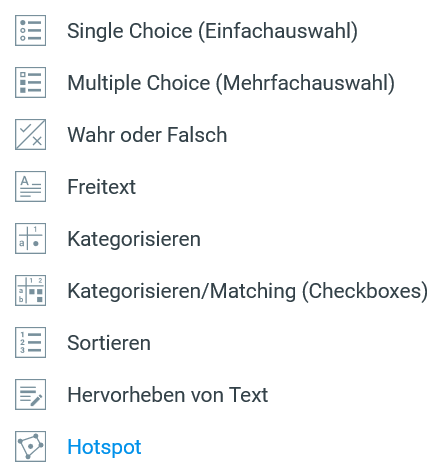This screenshot has width=447, height=470.
Task: Select the Sortieren question type
Action: tap(109, 343)
